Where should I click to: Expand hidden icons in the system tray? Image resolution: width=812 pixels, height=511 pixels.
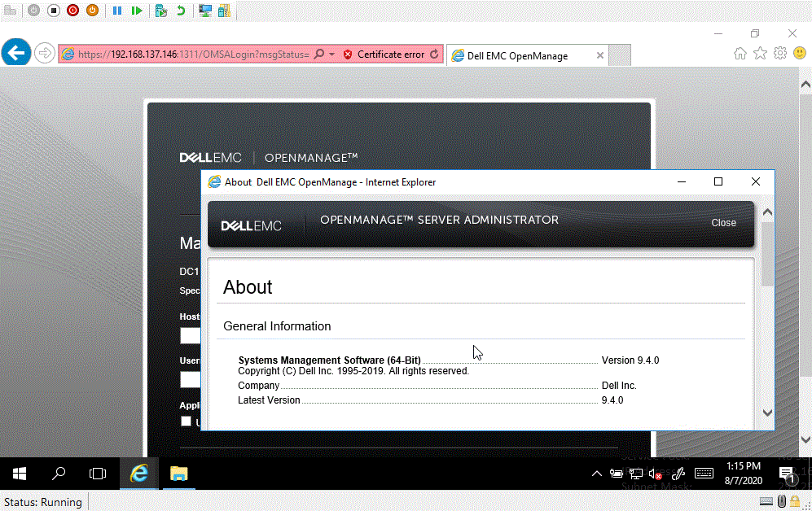point(597,473)
